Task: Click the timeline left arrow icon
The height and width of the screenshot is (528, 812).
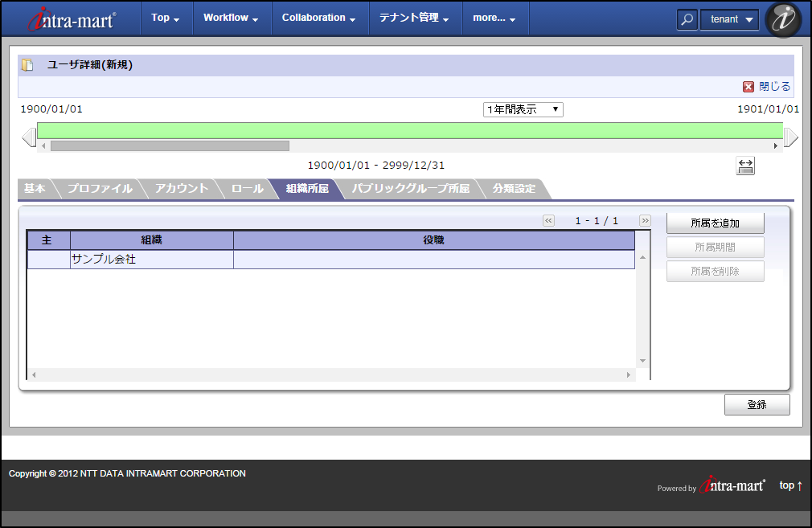Action: 29,137
